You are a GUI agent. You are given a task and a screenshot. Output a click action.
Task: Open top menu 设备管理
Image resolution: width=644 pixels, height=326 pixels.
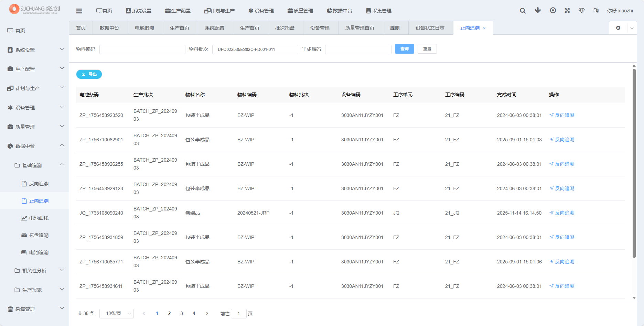coord(261,11)
